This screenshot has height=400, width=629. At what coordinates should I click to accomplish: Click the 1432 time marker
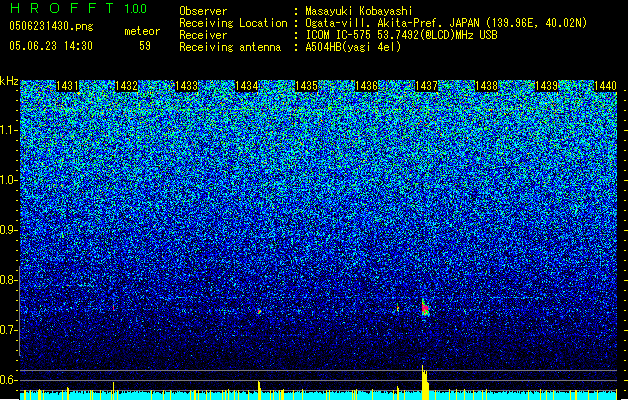click(x=126, y=86)
